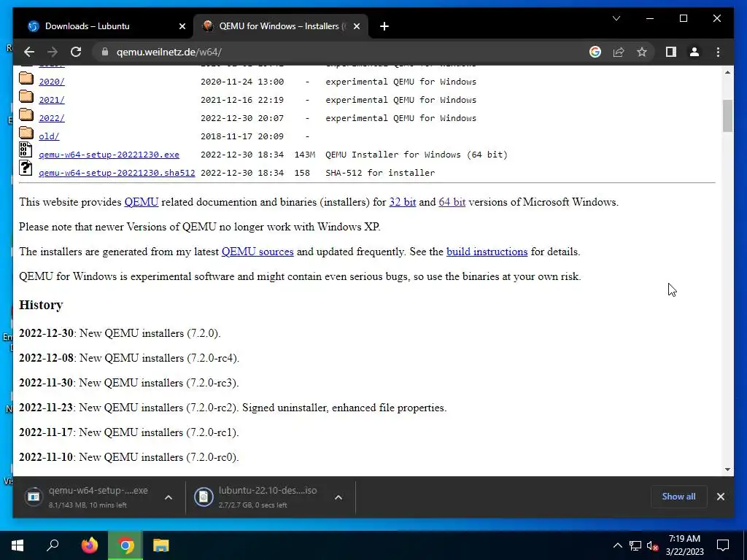Viewport: 747px width, 560px height.
Task: Click the forward navigation arrow
Action: pos(53,52)
